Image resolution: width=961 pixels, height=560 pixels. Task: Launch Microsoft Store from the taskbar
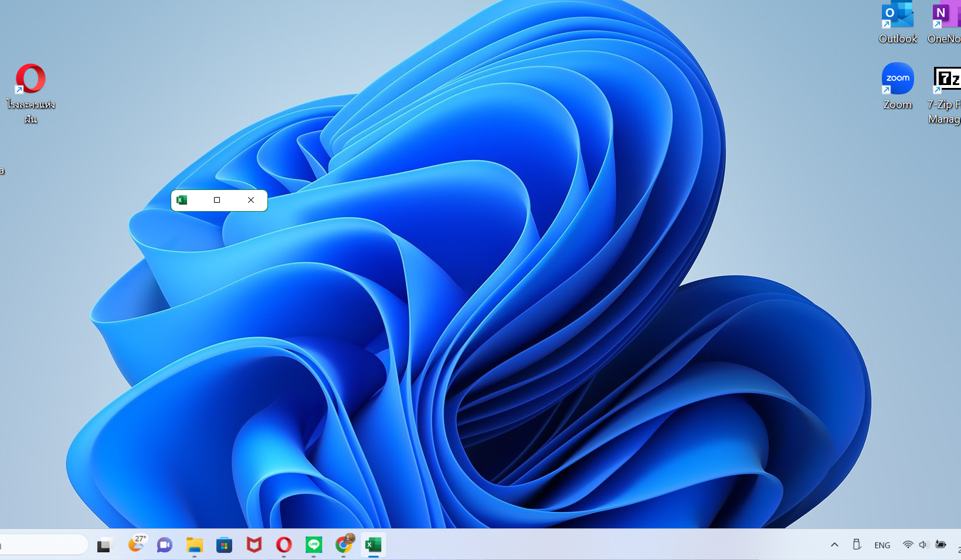[x=224, y=545]
